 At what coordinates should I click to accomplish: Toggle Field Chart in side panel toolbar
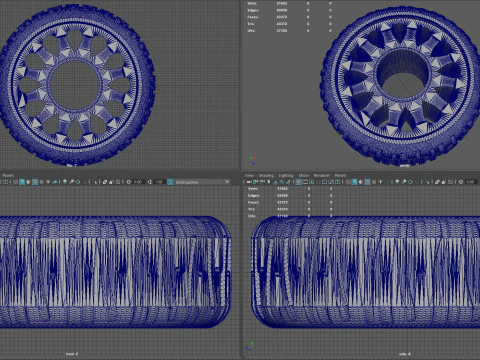[x=324, y=182]
